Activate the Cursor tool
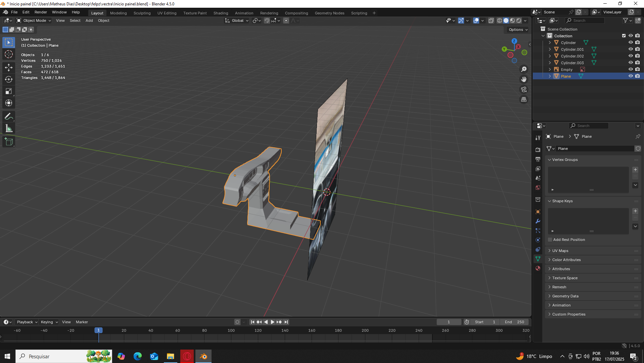The height and width of the screenshot is (363, 644). pyautogui.click(x=9, y=54)
